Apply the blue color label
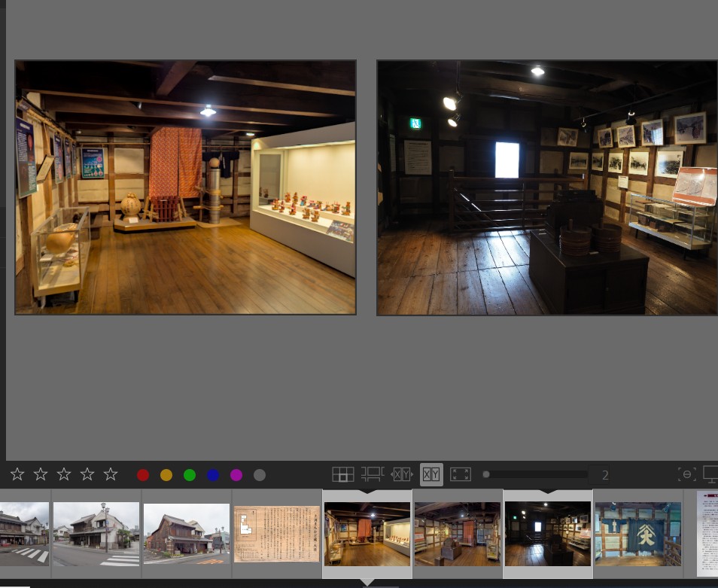718x588 pixels. (213, 475)
